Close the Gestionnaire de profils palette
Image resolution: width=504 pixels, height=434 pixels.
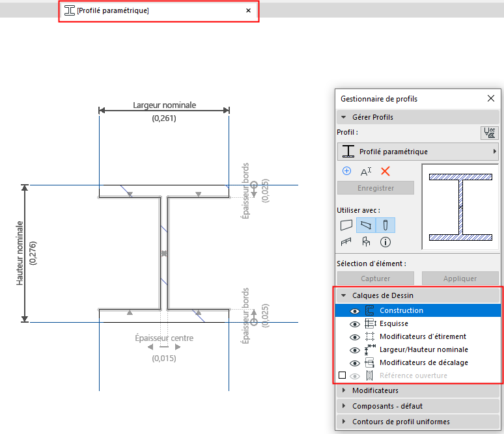(x=491, y=98)
